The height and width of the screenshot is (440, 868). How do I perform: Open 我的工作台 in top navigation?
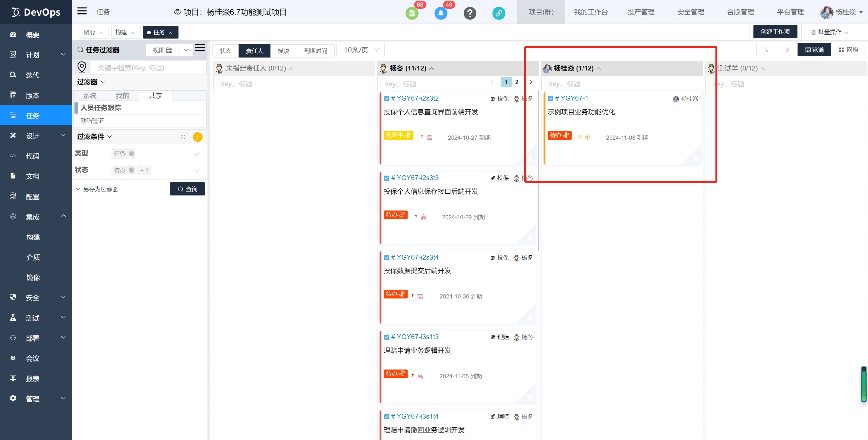coord(591,12)
